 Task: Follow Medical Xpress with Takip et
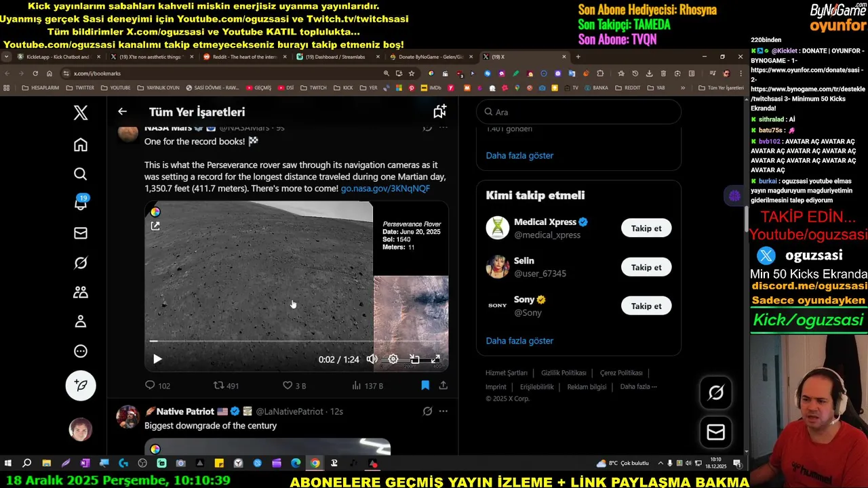(646, 228)
